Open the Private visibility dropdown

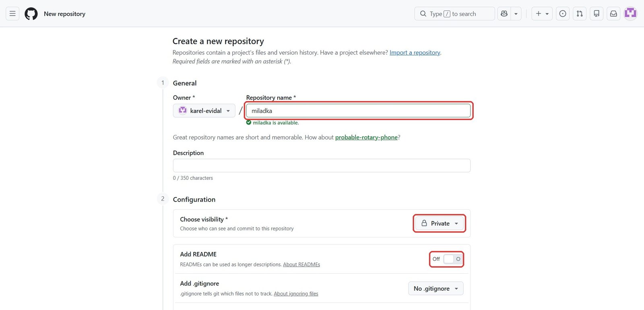pos(440,223)
